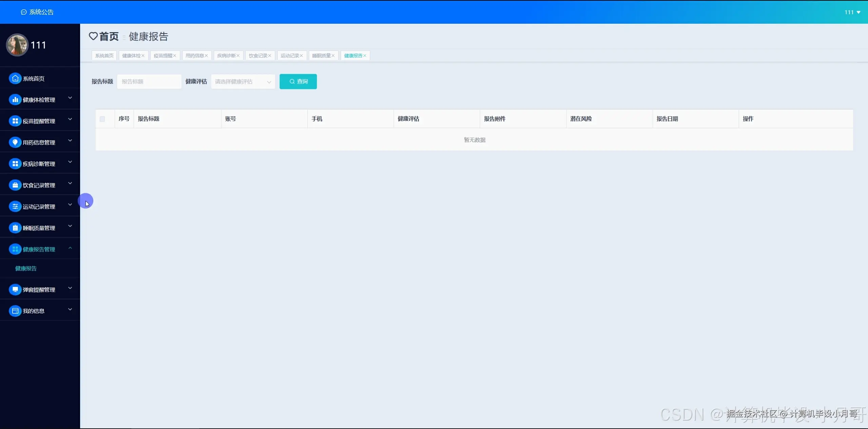
Task: Tick the select-all checkbox in table header
Action: pyautogui.click(x=102, y=119)
